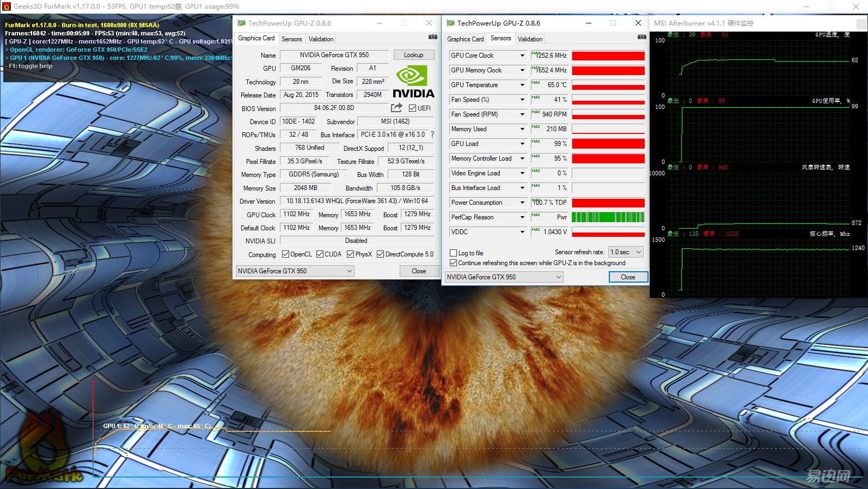Switch to Graphics Card tab in Sensors window
This screenshot has height=489, width=868.
tap(465, 39)
